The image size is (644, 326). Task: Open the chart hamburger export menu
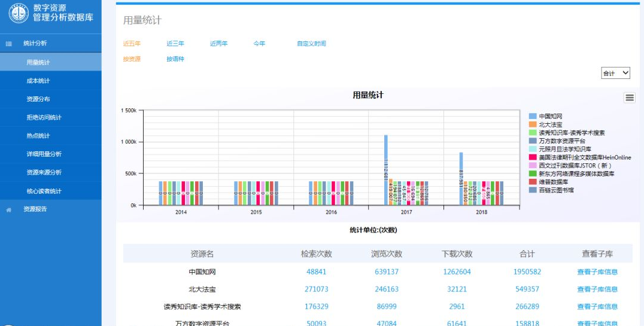629,98
